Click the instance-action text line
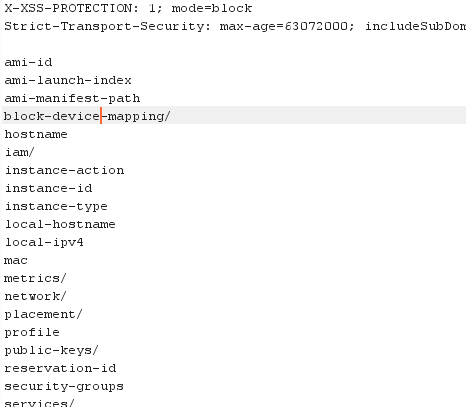The width and height of the screenshot is (466, 407). pos(65,170)
